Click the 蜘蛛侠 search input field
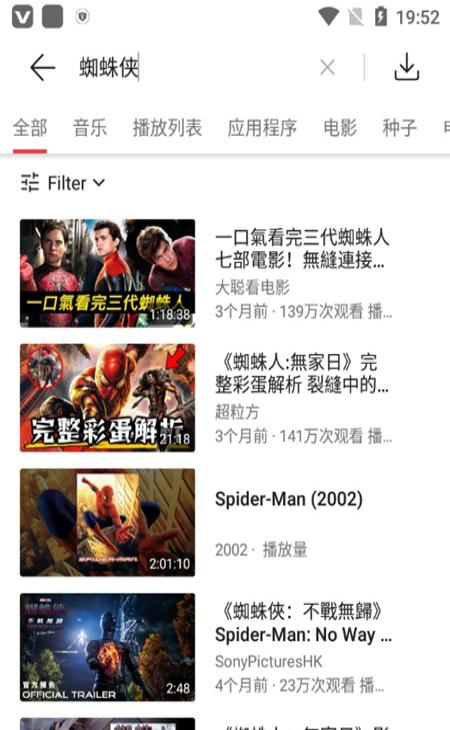The image size is (450, 730). tap(195, 68)
